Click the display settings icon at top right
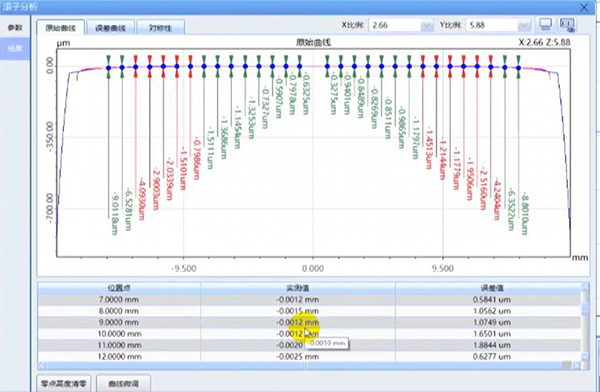This screenshot has width=600, height=392. point(567,25)
